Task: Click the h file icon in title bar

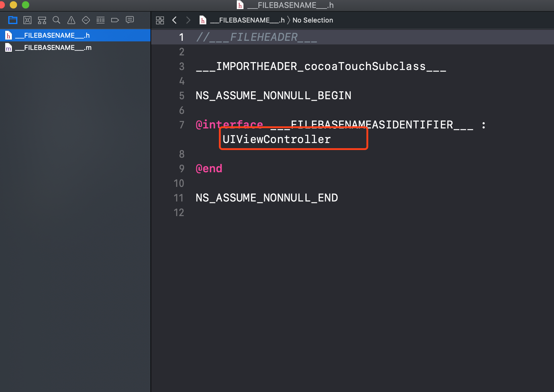Action: coord(240,5)
